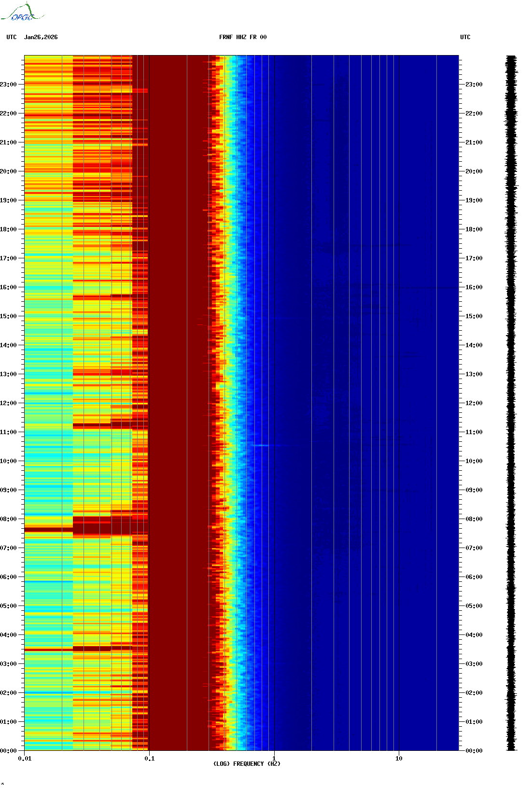Image resolution: width=532 pixels, height=789 pixels.
Task: Click the 03:00 marker on right time axis
Action: (x=474, y=664)
